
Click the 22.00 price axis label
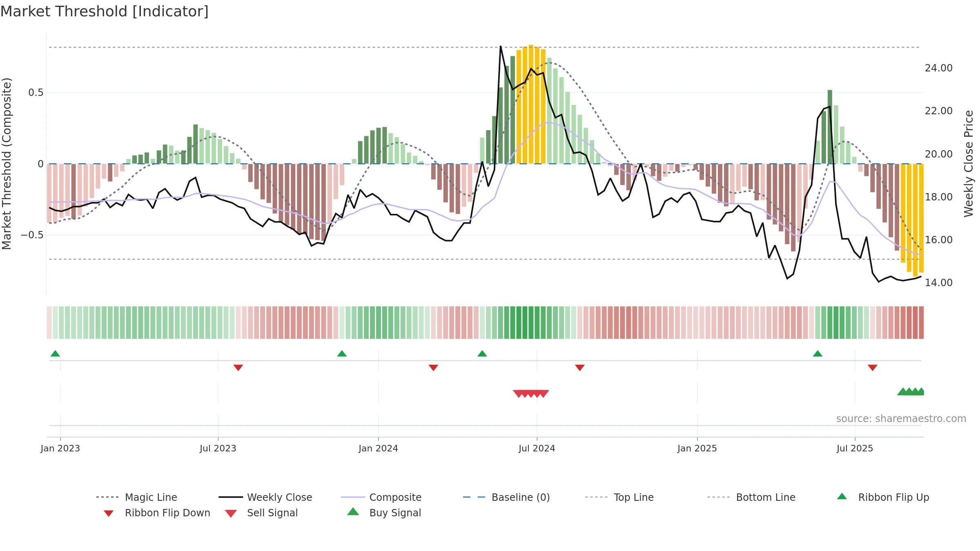click(939, 111)
